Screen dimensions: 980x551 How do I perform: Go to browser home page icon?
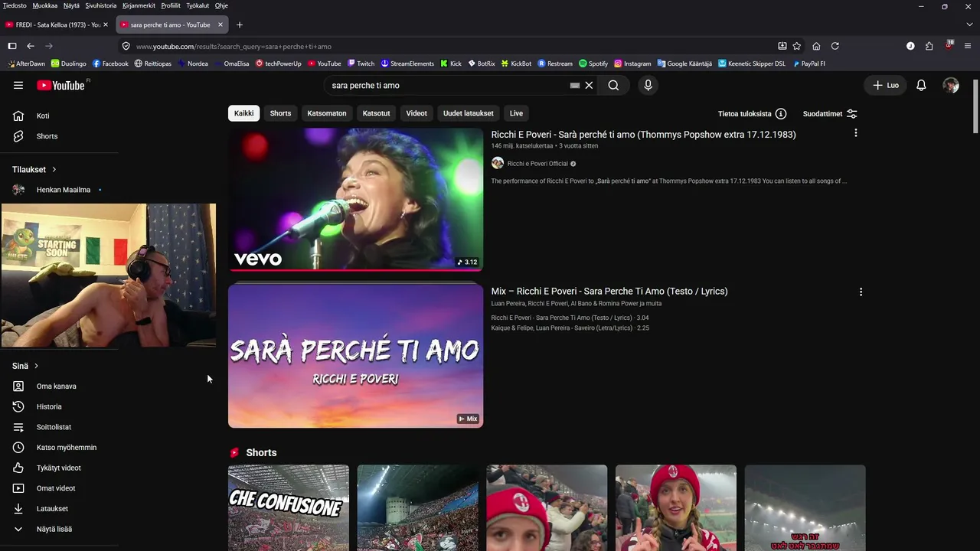[x=816, y=46]
